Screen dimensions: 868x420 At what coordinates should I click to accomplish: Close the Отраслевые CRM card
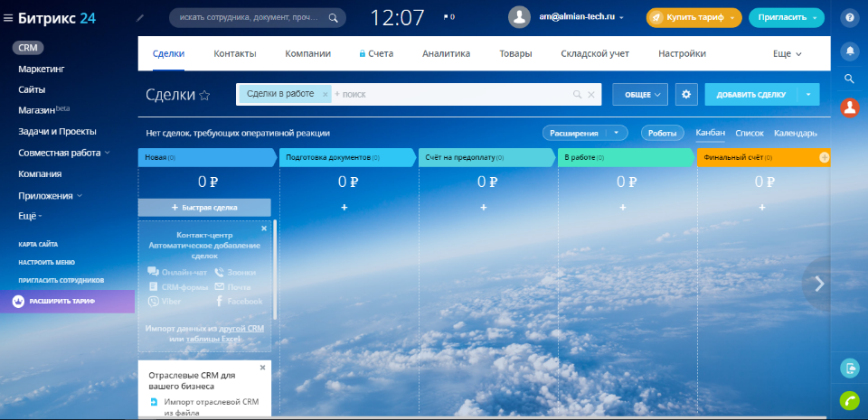coord(262,367)
